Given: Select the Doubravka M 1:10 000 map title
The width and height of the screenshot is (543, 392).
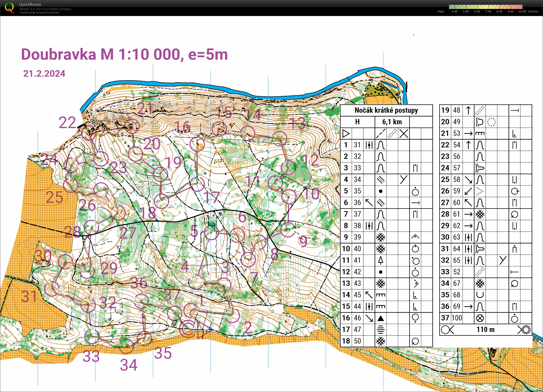Looking at the screenshot, I should click(x=124, y=54).
